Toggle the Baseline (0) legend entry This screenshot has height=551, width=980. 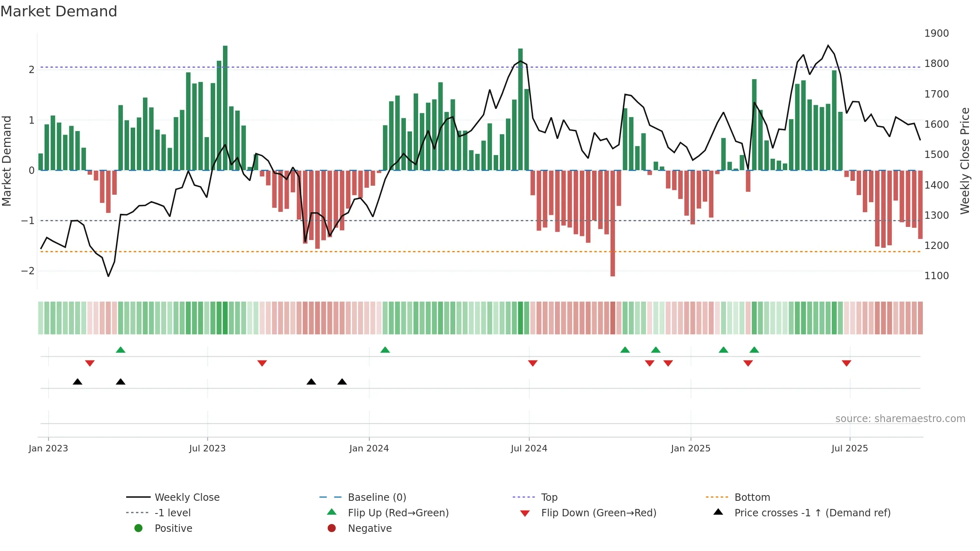[x=363, y=497]
